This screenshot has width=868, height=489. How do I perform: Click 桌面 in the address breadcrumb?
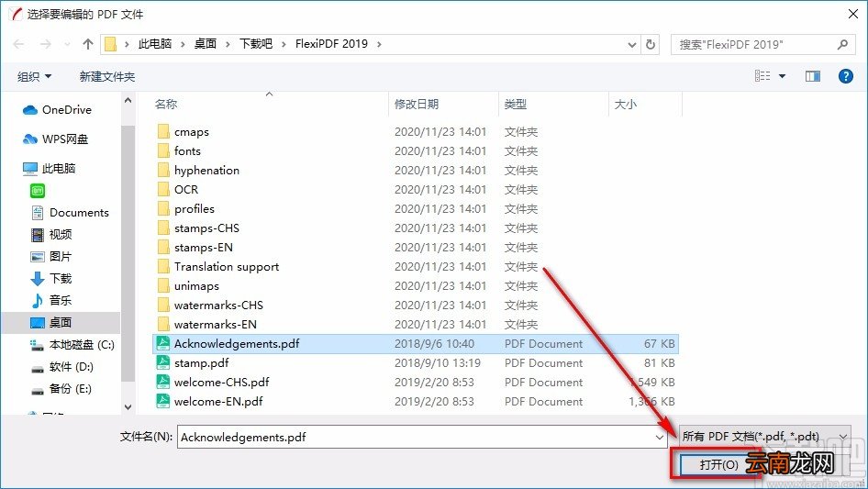206,44
